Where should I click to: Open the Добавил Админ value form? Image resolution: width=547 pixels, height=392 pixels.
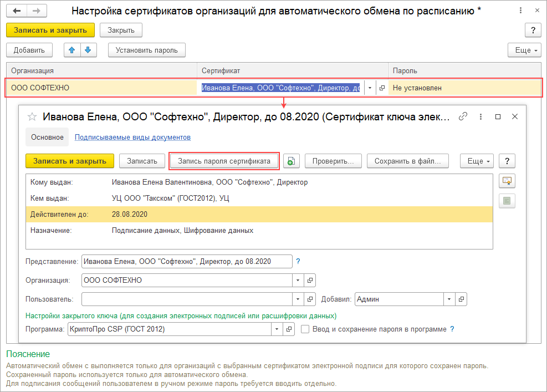click(461, 299)
